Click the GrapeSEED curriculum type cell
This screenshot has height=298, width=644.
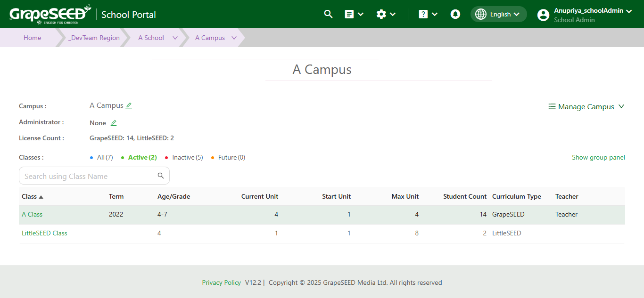point(508,214)
